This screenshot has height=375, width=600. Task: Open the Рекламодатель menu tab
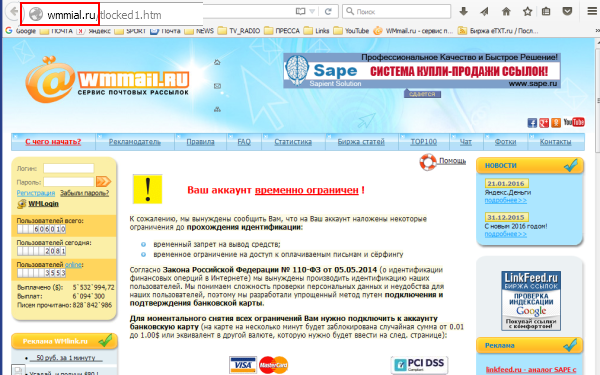tap(135, 142)
